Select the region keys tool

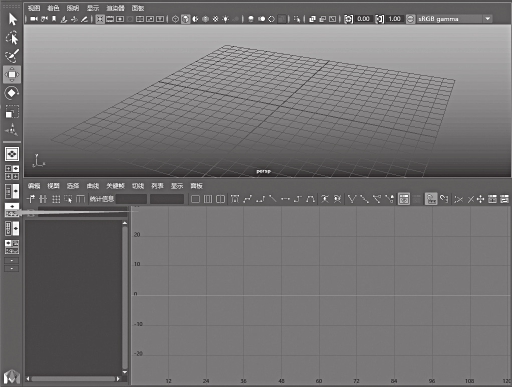(68, 199)
